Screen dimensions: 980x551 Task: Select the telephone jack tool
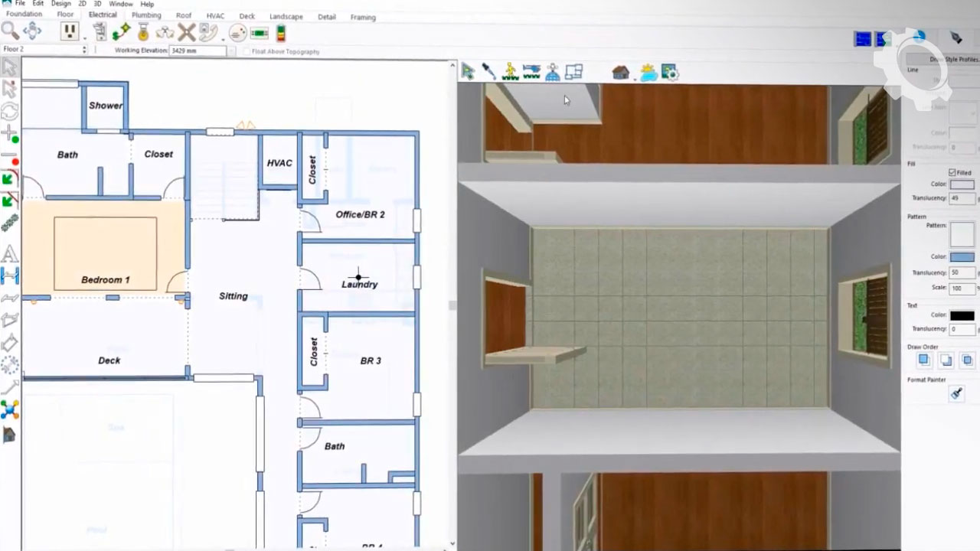[208, 32]
